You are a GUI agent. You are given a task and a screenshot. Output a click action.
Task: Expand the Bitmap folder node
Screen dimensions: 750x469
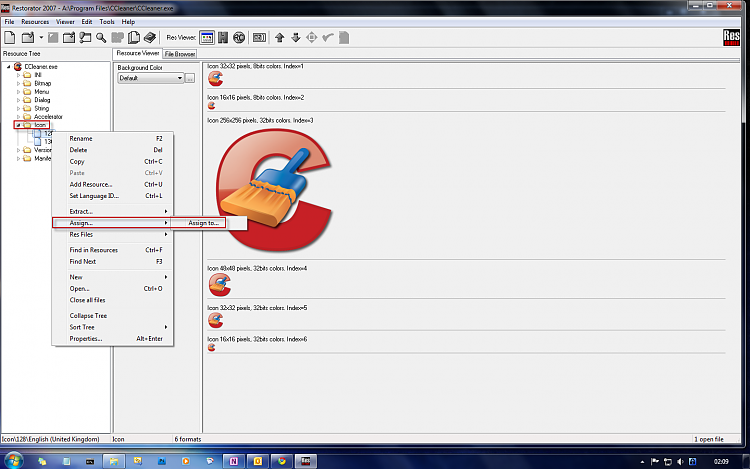tap(19, 83)
